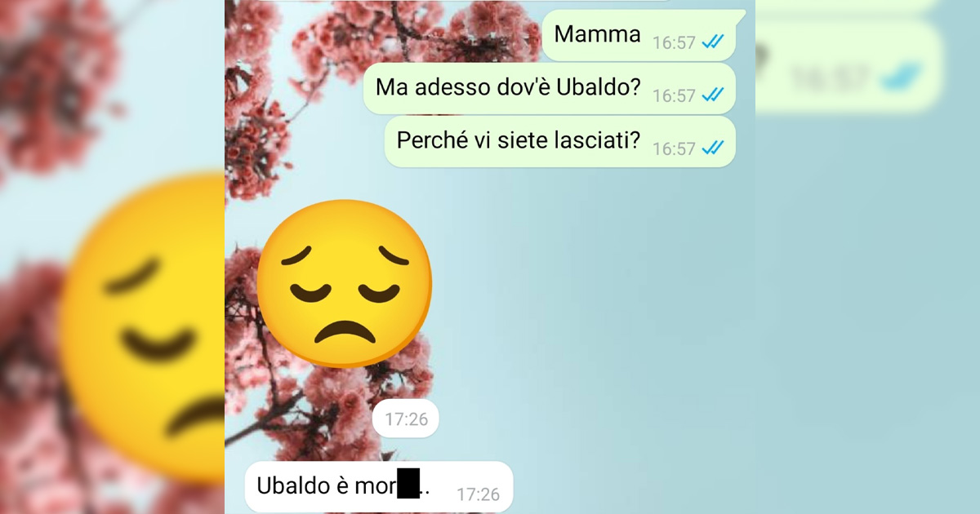Viewport: 980px width, 514px height.
Task: Tap read ticks beside "Ma adesso dov'è Ubaldo?"
Action: tap(713, 95)
